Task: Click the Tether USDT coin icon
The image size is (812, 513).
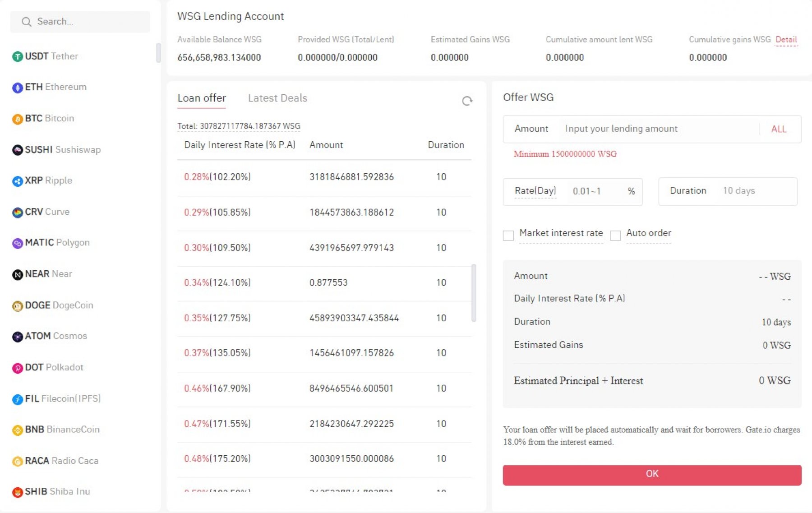Action: coord(17,57)
